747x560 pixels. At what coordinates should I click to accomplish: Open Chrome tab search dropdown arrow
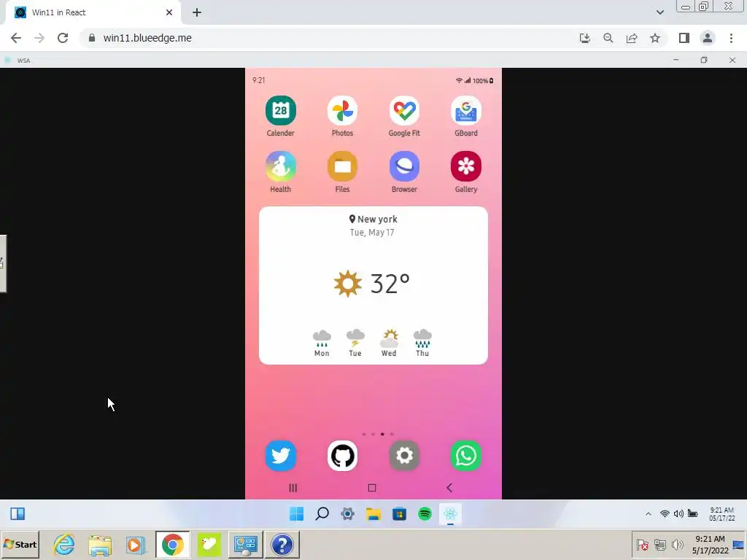pos(659,13)
